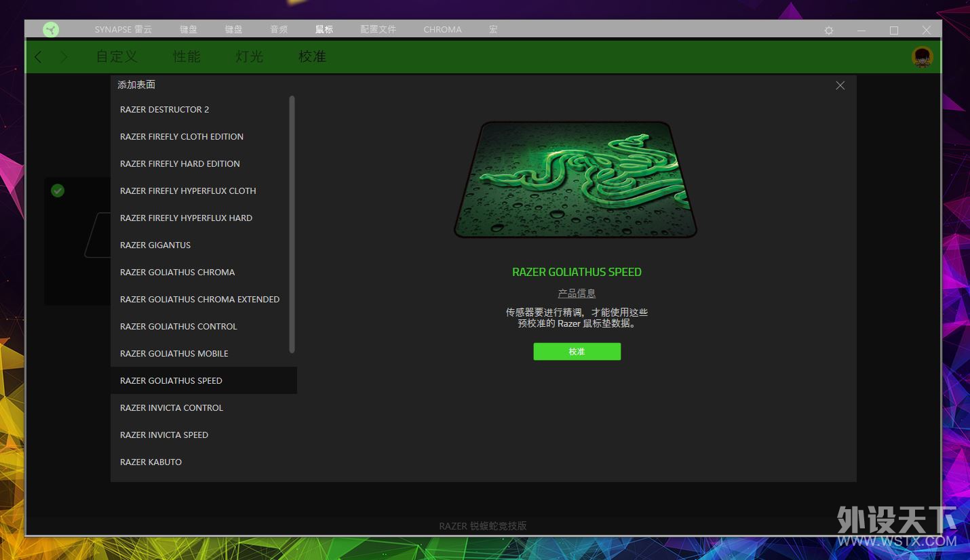Click the surface list scrollbar
This screenshot has width=970, height=560.
point(292,224)
